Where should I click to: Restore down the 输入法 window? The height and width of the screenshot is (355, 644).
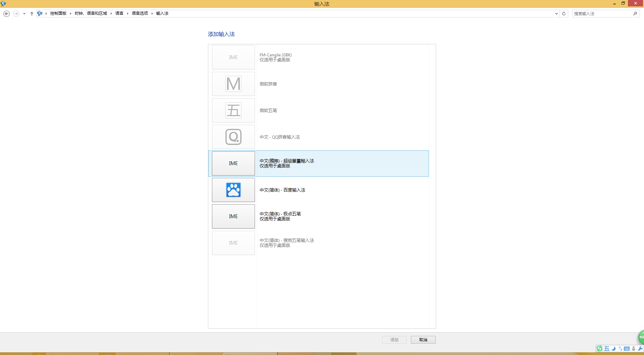623,3
